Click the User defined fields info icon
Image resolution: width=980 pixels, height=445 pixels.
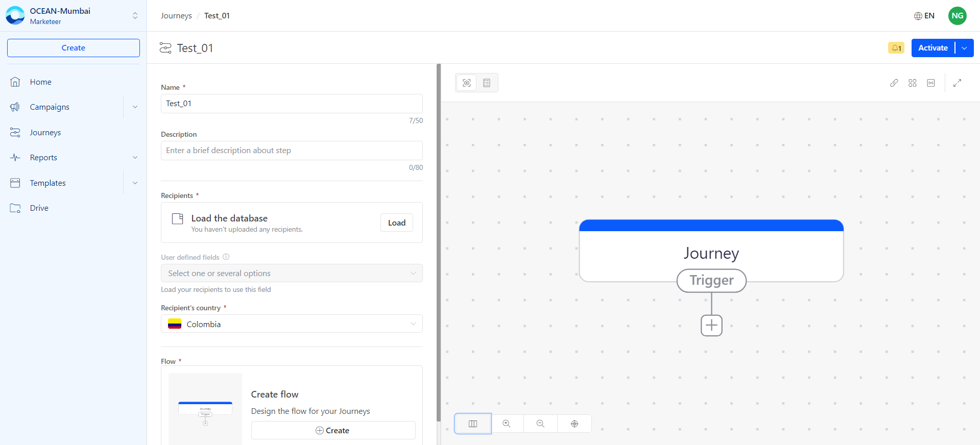(226, 257)
